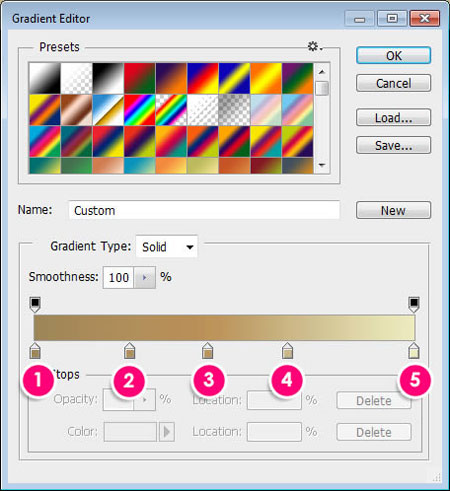Minimize the Gradient Editor window
Screen dimensions: 450x491
click(359, 19)
